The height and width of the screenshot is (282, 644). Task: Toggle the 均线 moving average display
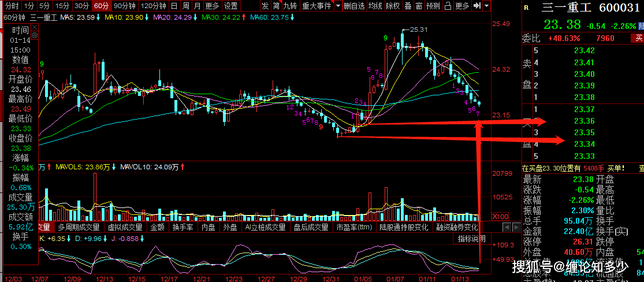tap(375, 6)
